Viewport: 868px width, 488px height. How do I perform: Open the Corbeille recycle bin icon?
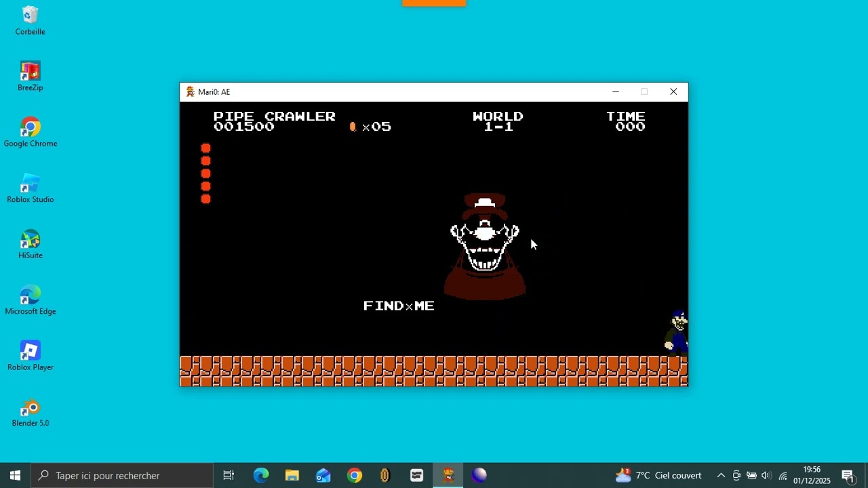pos(30,20)
